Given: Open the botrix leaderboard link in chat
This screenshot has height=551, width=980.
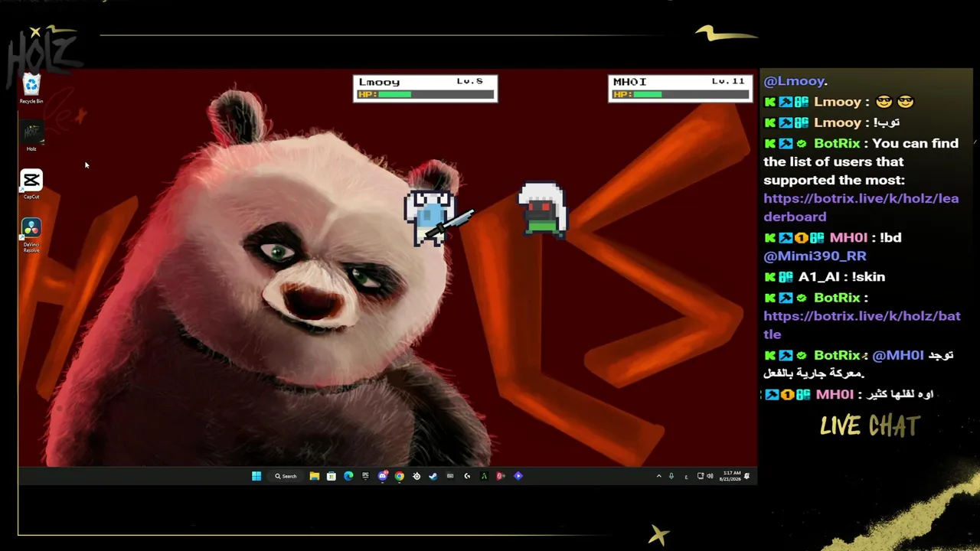Looking at the screenshot, I should click(861, 207).
